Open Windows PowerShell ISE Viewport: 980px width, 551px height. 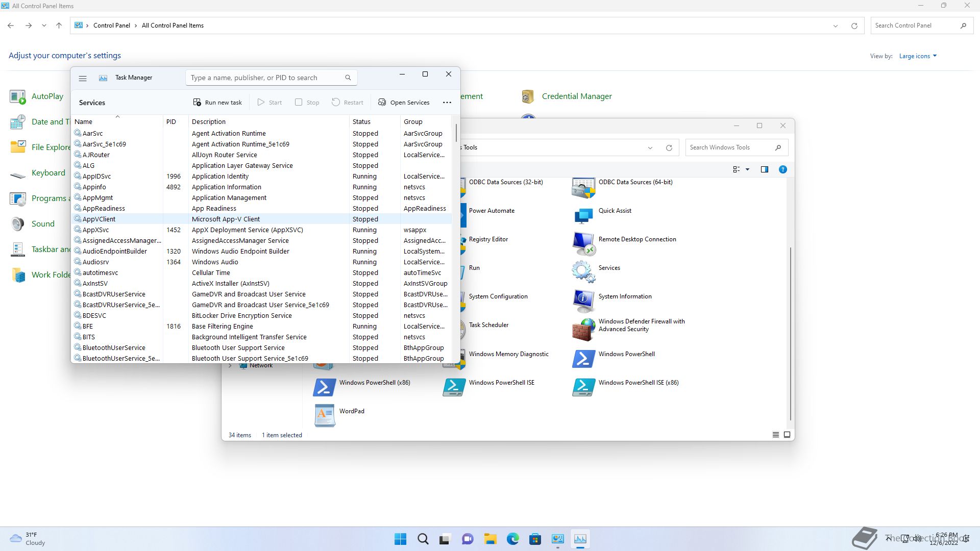tap(488, 388)
